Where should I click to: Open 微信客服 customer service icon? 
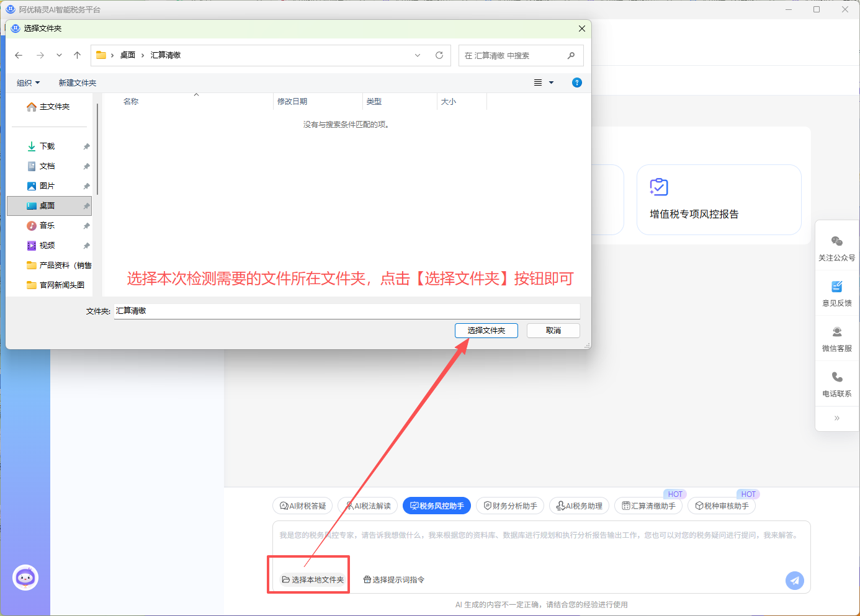836,332
